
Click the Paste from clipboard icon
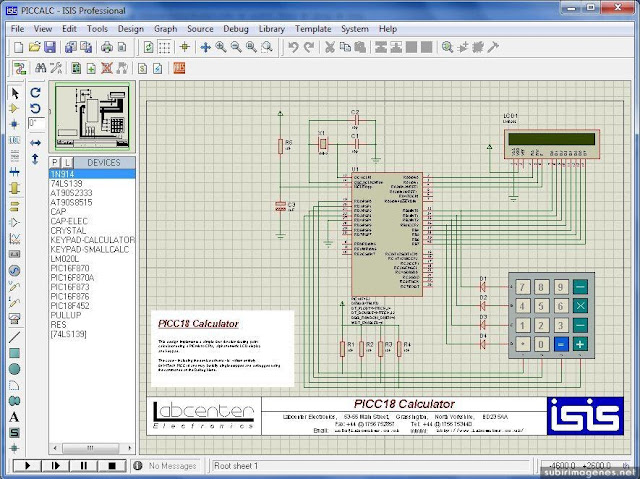tap(360, 47)
